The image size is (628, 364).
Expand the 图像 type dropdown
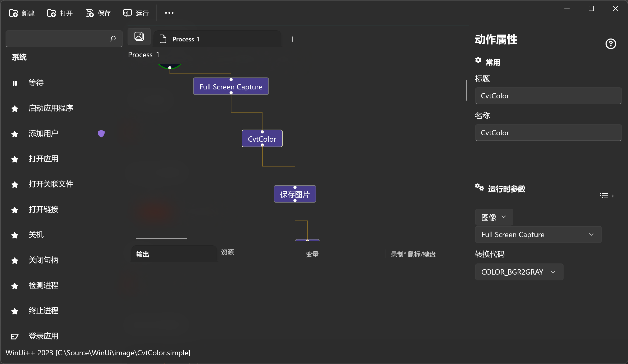[494, 217]
